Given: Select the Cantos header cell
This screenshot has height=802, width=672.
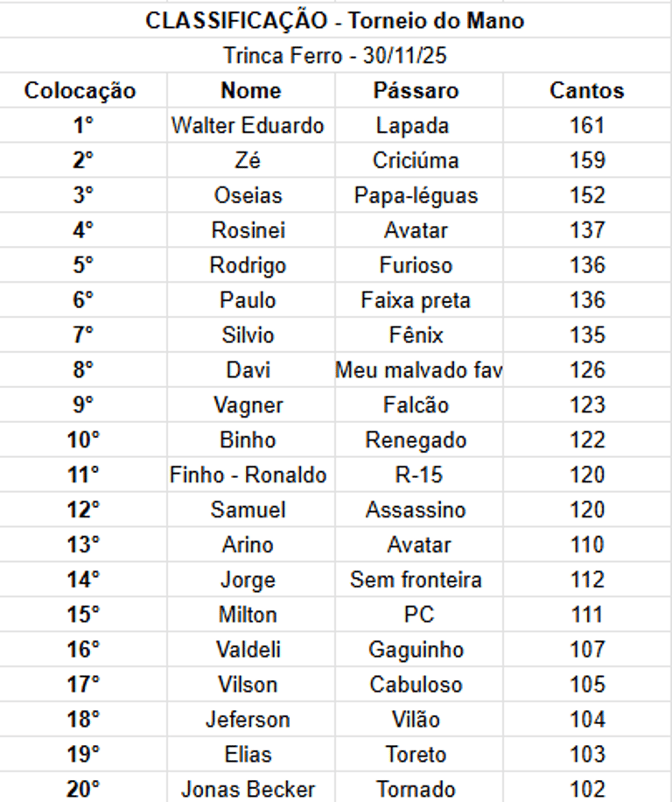Looking at the screenshot, I should coord(587,90).
